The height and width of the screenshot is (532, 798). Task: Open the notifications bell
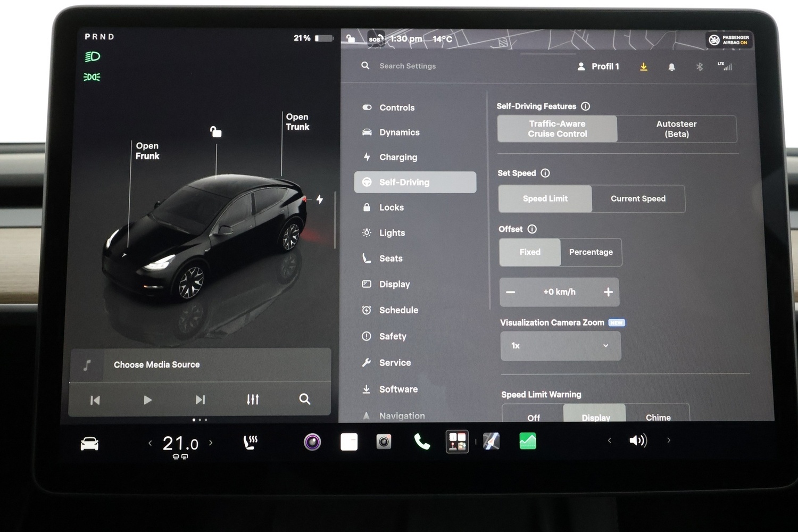point(671,67)
